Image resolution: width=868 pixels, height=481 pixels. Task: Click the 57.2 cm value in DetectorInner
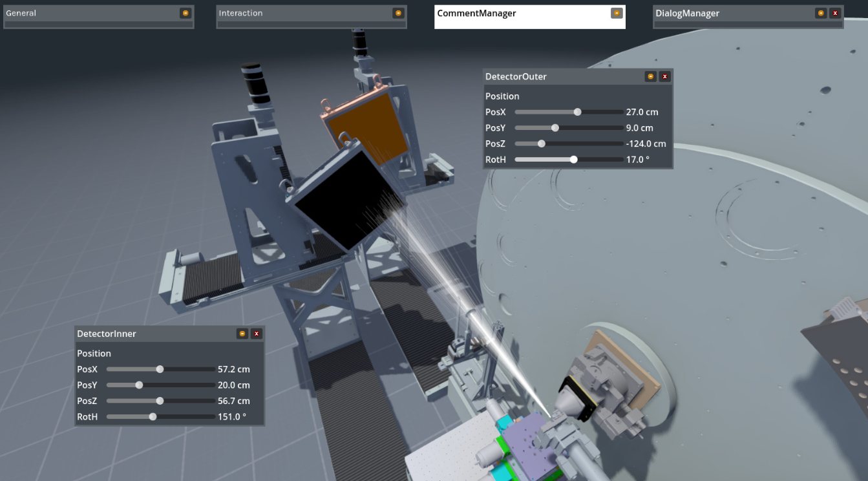234,369
